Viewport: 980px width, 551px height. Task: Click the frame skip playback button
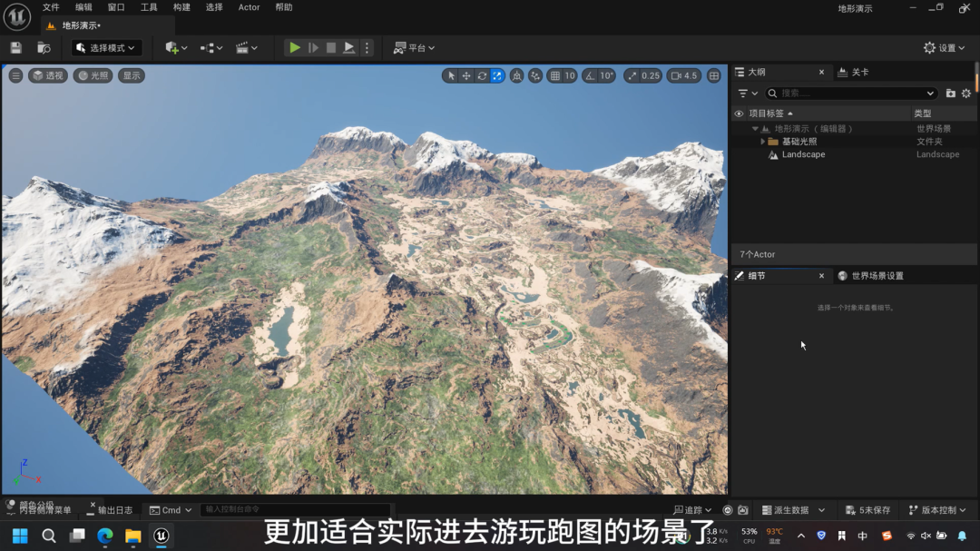click(x=313, y=47)
